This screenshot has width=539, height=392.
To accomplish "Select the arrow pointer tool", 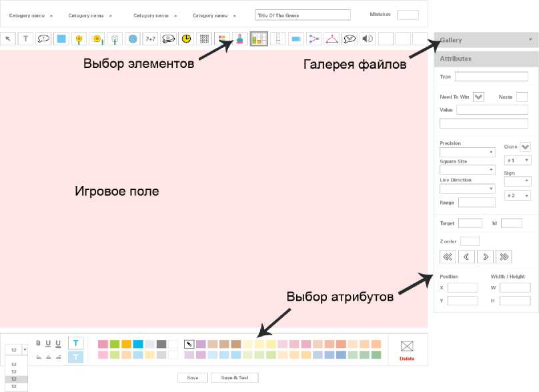I will [x=8, y=39].
